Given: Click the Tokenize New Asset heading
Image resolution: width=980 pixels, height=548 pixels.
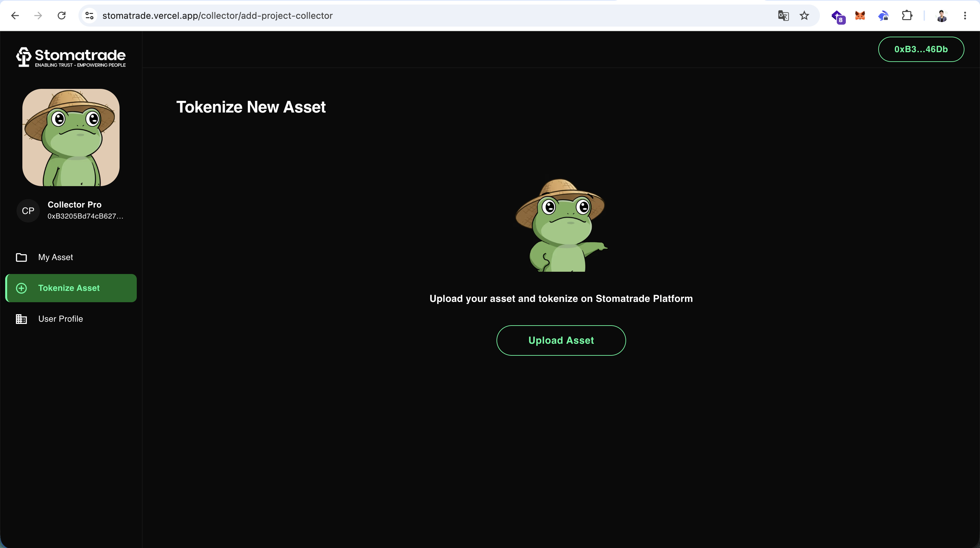Looking at the screenshot, I should tap(251, 107).
